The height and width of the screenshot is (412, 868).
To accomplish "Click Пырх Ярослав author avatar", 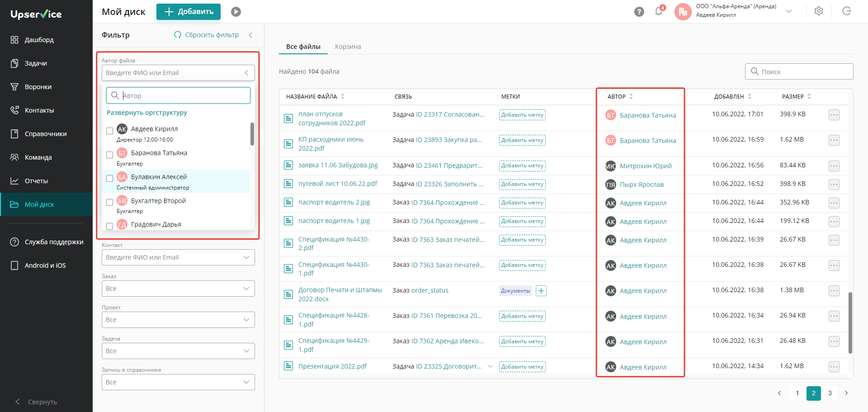I will pos(611,185).
